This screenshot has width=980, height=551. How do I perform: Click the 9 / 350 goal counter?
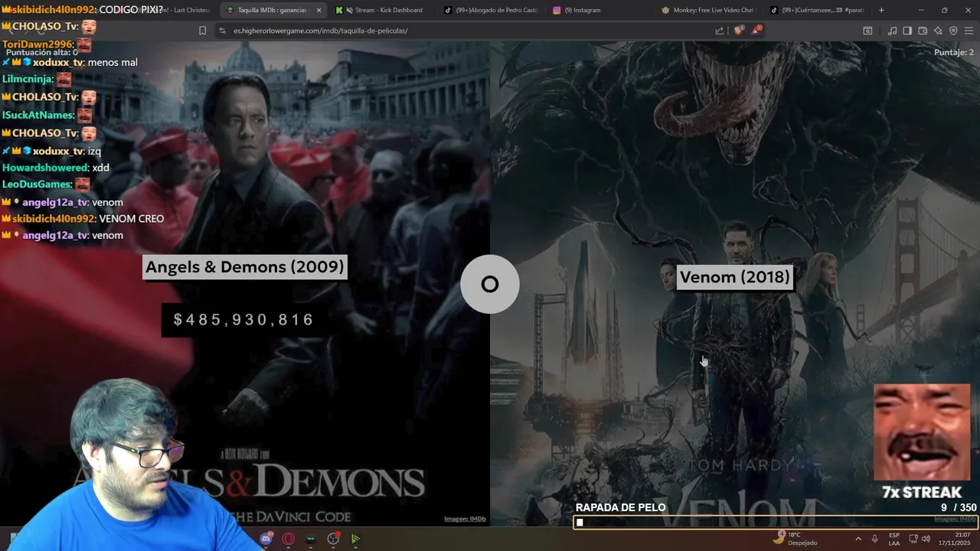pyautogui.click(x=959, y=507)
